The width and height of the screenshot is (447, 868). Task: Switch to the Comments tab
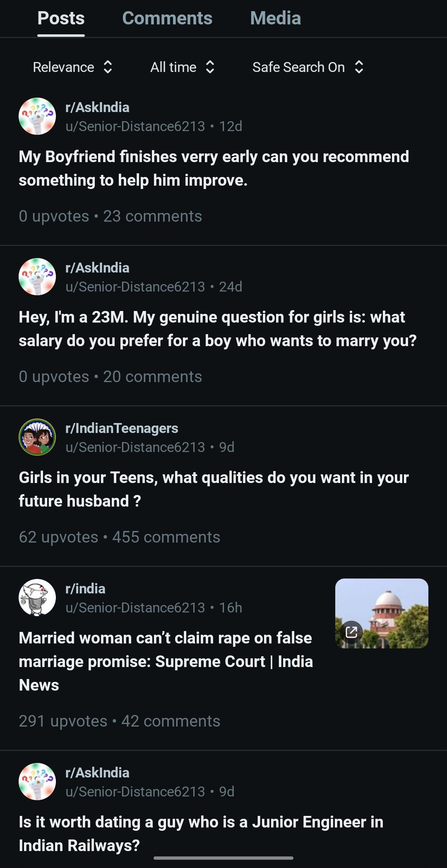tap(167, 18)
